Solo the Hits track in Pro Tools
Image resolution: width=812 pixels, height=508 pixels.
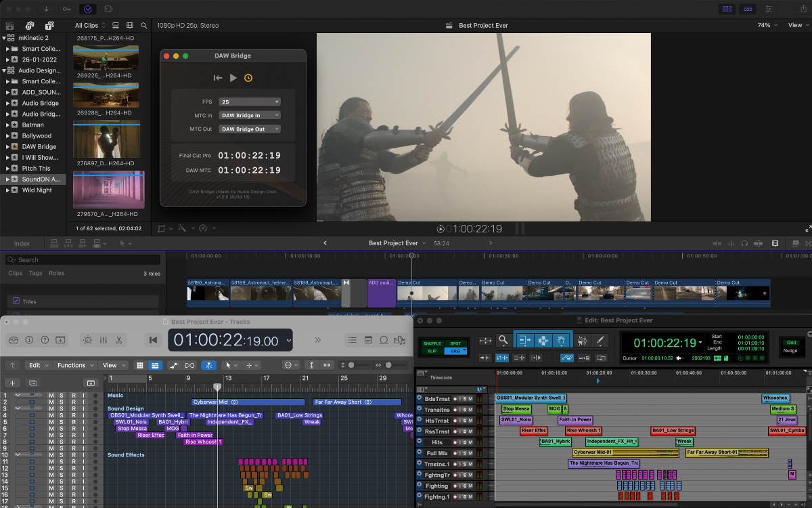[464, 442]
